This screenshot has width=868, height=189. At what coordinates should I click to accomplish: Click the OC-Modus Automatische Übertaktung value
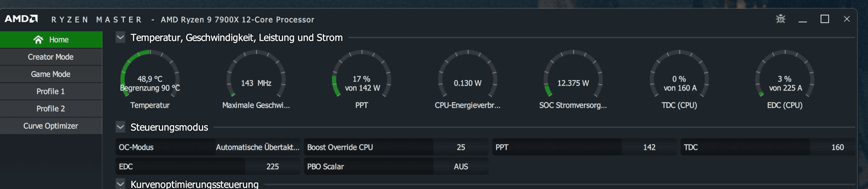click(257, 147)
